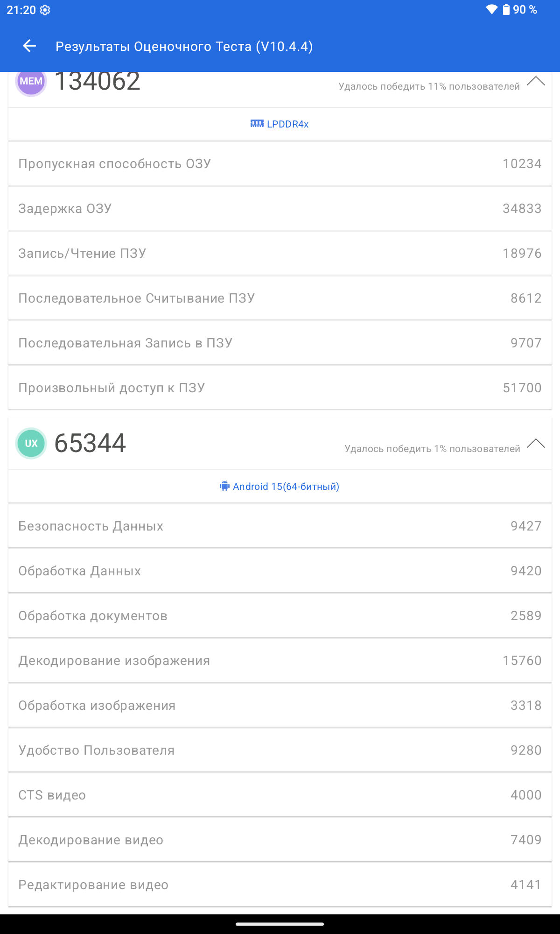560x934 pixels.
Task: Select the Пропускная способность ОЗУ row
Action: tap(280, 164)
